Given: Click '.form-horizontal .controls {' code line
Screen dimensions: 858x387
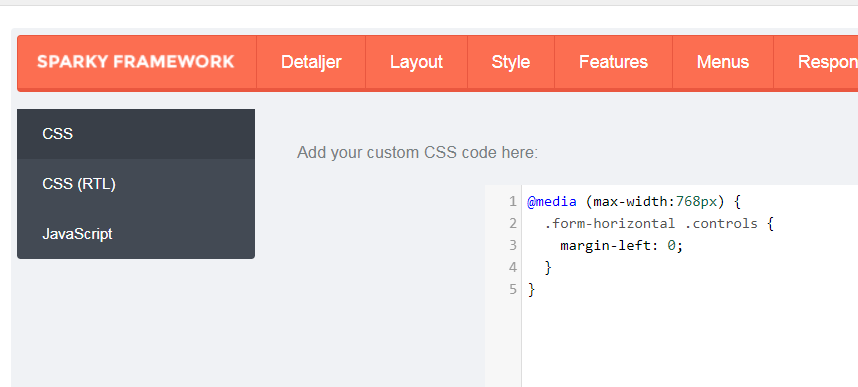Looking at the screenshot, I should click(659, 223).
